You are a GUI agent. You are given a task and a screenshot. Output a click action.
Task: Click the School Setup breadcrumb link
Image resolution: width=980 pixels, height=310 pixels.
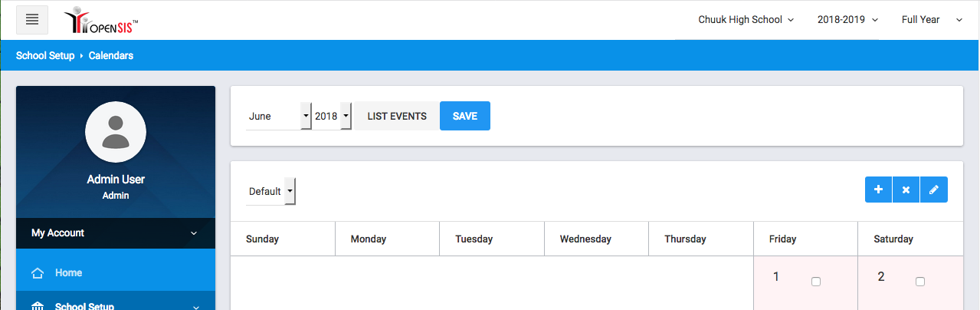tap(45, 56)
